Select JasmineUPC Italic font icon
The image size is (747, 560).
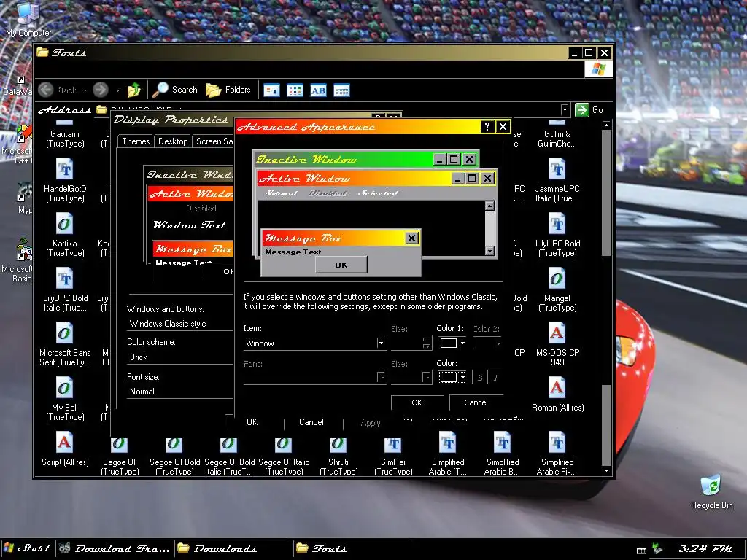(x=557, y=181)
